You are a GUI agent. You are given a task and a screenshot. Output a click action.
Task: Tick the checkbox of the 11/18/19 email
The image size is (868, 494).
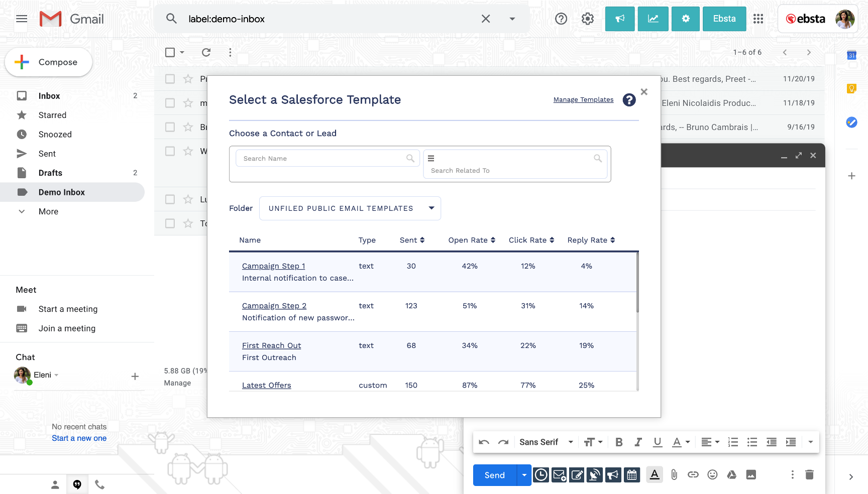[x=170, y=103]
